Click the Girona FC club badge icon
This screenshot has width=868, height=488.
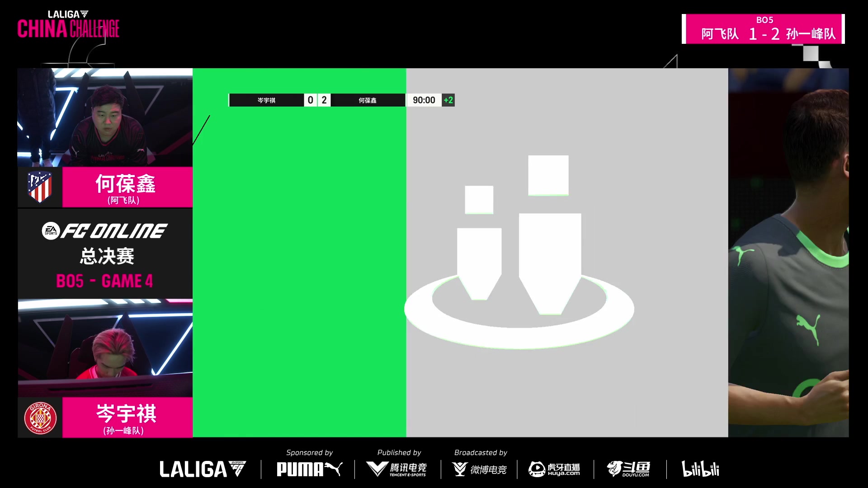click(39, 418)
